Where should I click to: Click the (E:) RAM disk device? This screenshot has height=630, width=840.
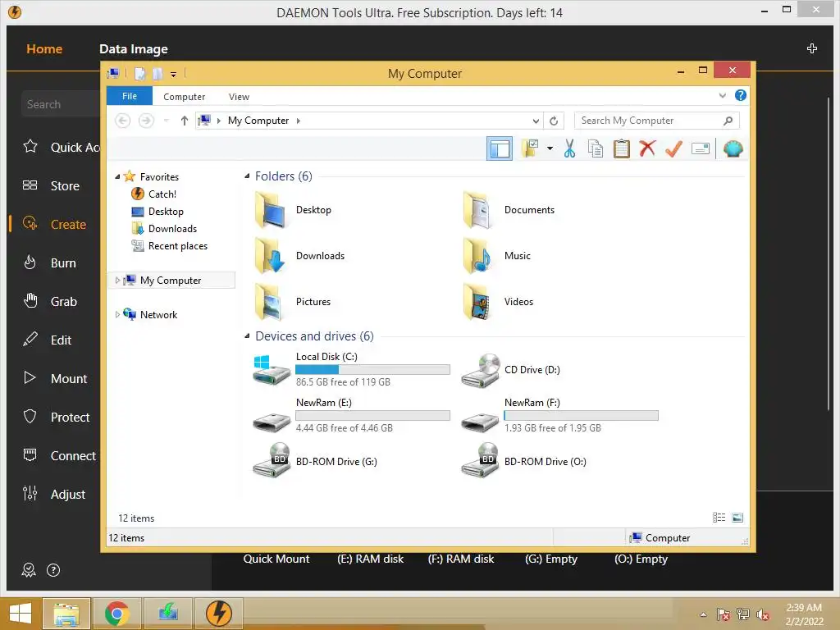point(370,559)
